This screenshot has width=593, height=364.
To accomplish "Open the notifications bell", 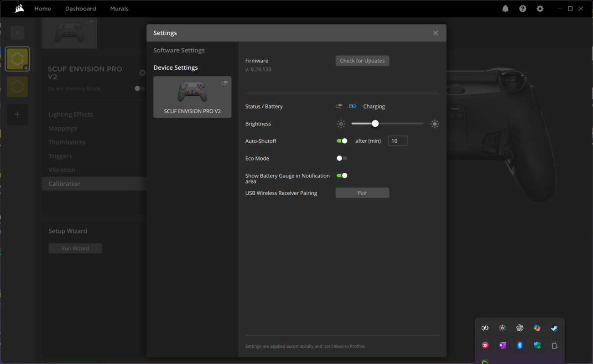I will click(505, 9).
